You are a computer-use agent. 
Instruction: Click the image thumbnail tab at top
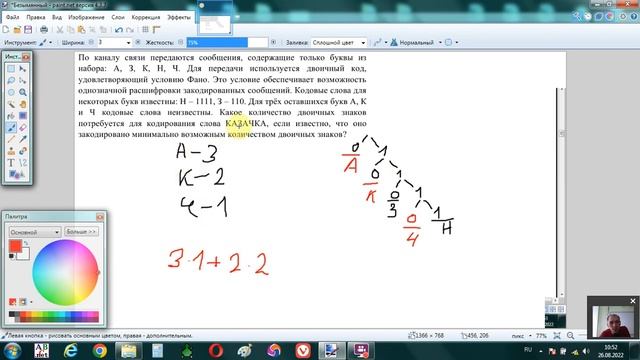[x=214, y=24]
